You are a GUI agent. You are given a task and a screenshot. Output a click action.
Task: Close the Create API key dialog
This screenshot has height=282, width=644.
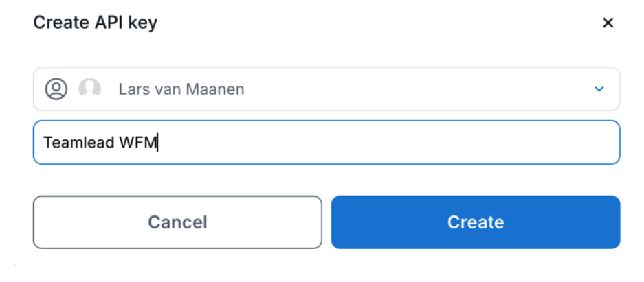point(608,23)
